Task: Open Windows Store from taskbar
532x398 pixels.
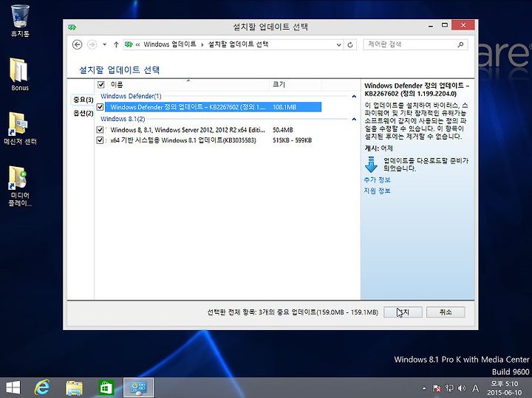Action: click(x=106, y=388)
